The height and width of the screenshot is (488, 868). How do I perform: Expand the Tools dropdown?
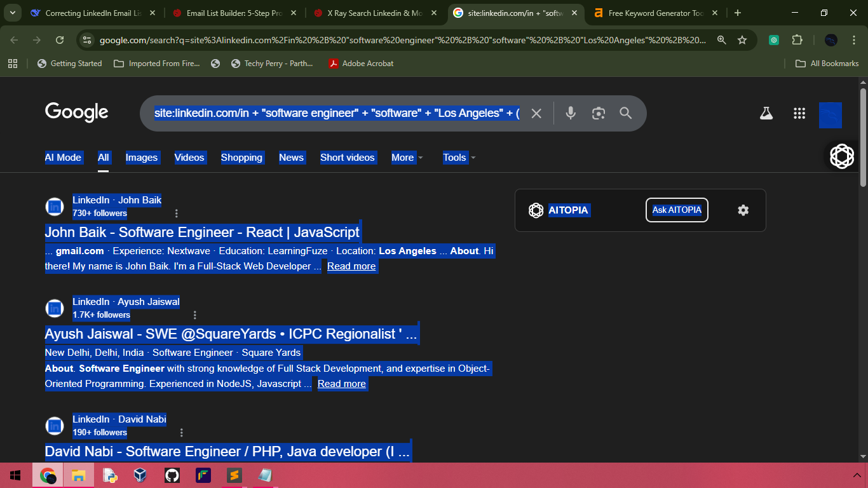click(459, 158)
